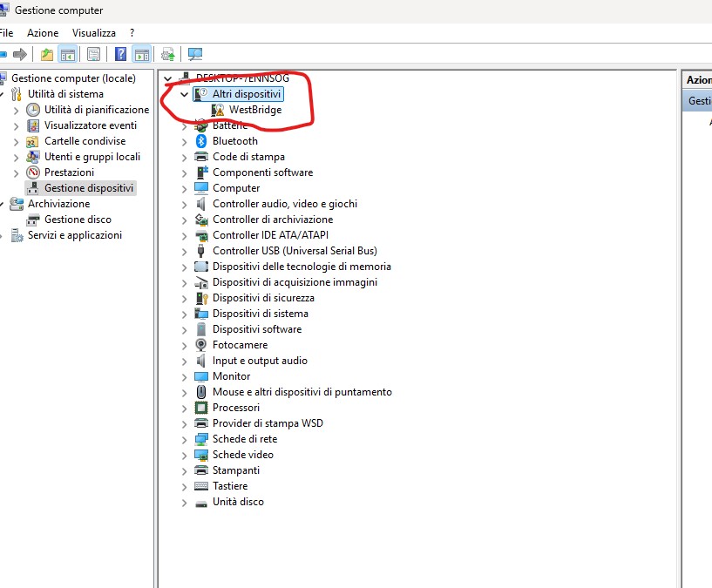Select Visualizzatore eventi in the left tree
This screenshot has width=712, height=588.
point(91,125)
